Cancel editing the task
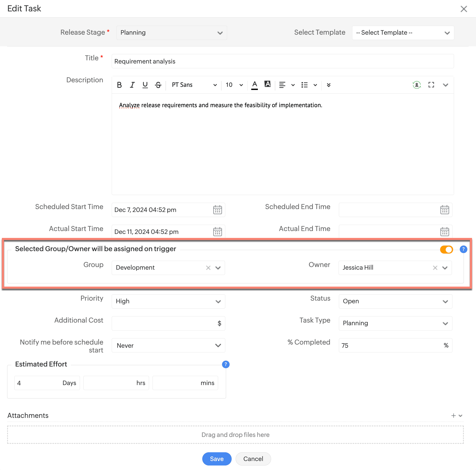Viewport: 476px width, 470px height. [x=253, y=459]
